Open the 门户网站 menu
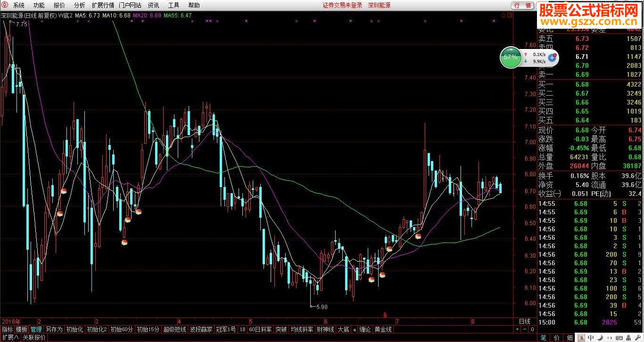Screen dimensions: 644x342 (x=130, y=5)
